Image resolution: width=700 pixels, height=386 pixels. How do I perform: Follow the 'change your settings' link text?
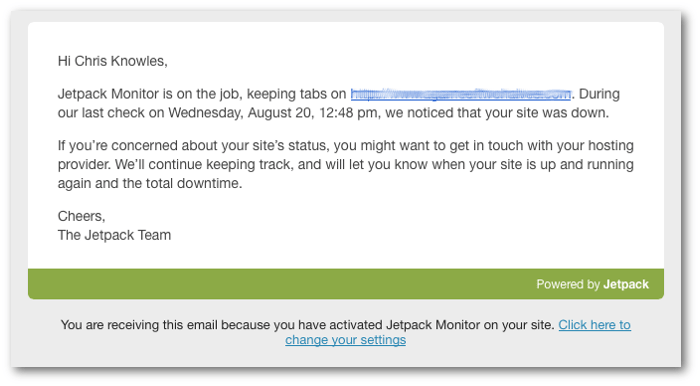[346, 340]
